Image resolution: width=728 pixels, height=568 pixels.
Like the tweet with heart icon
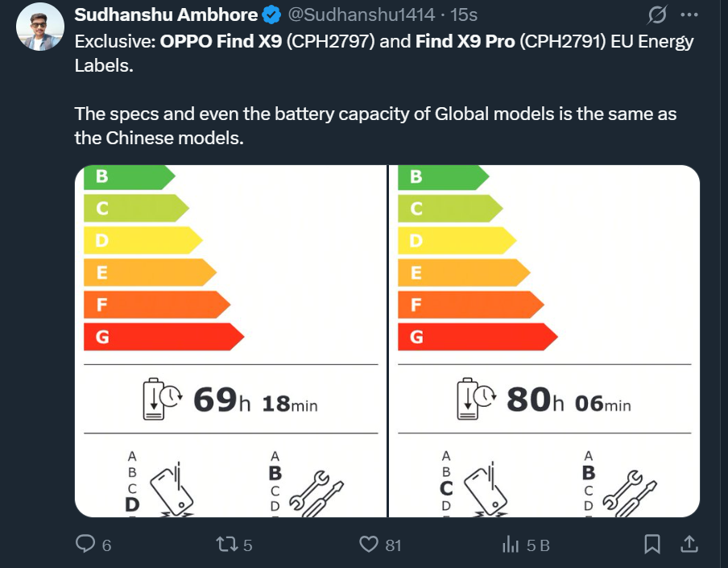(369, 545)
